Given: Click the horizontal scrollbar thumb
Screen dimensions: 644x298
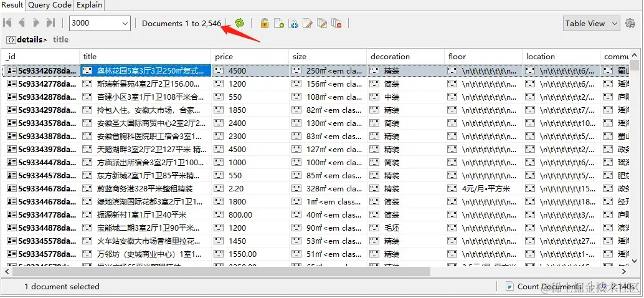Looking at the screenshot, I should 221,272.
